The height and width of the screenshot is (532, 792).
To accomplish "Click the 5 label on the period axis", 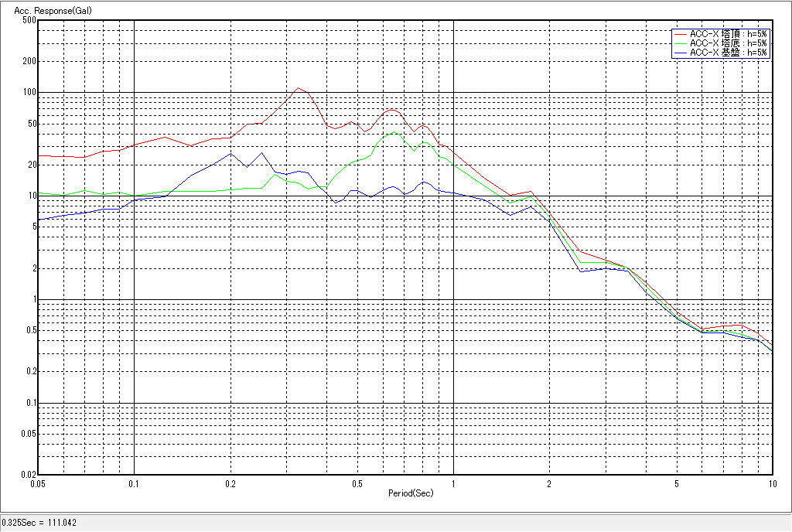I will coord(676,484).
